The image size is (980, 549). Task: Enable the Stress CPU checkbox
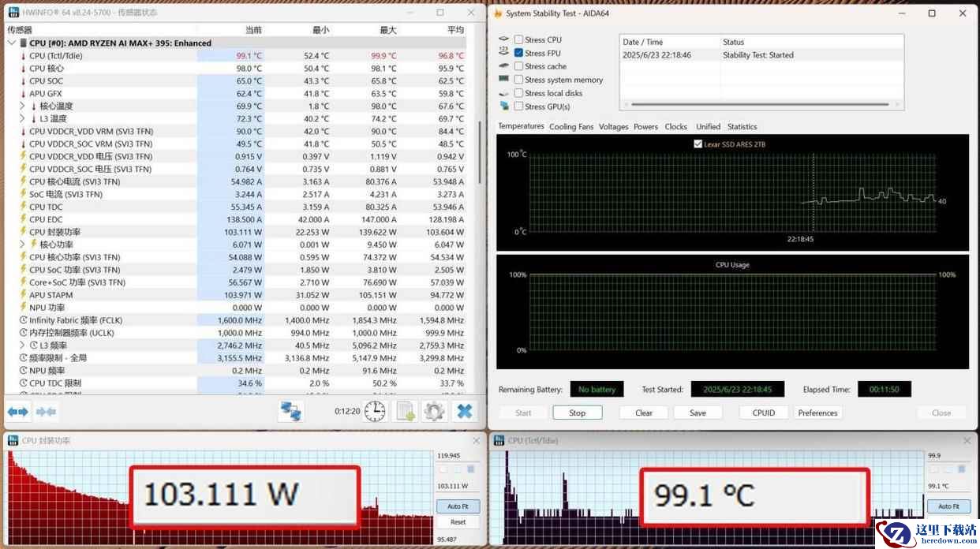(x=518, y=39)
